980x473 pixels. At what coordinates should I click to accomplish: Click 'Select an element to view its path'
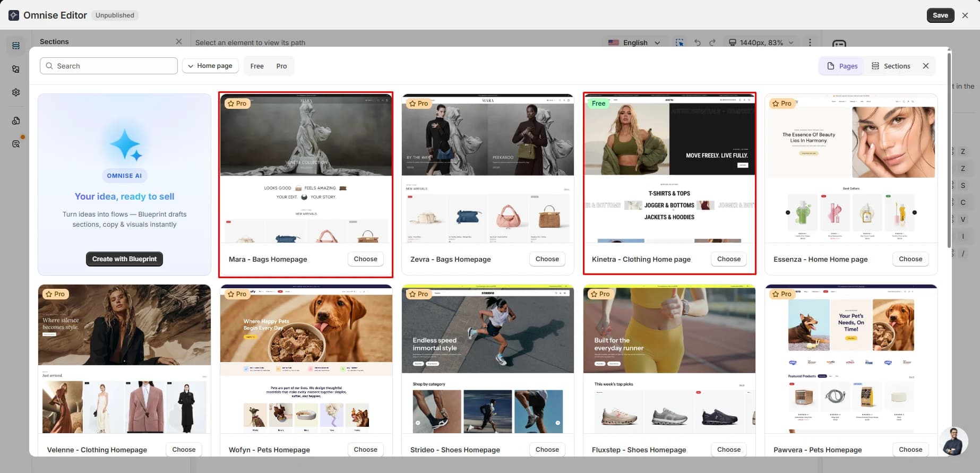[250, 42]
